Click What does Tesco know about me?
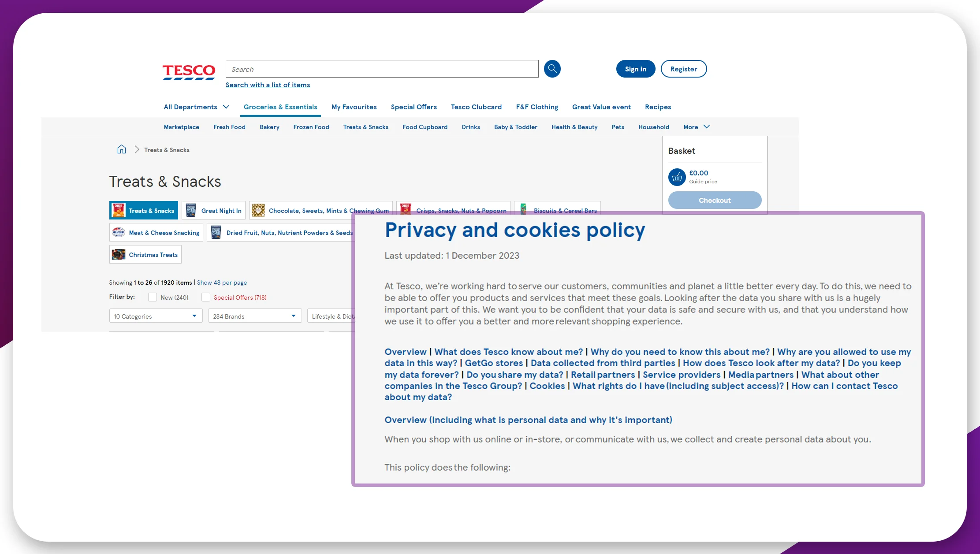 coord(508,352)
